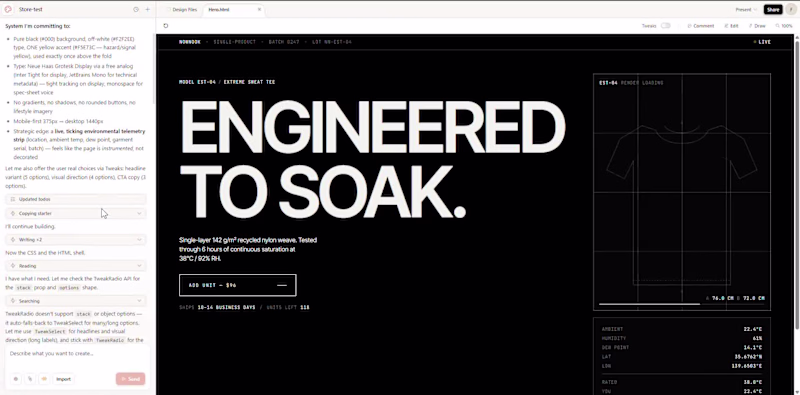Click the Send button
Screen dimensions: 800x395
(131, 379)
